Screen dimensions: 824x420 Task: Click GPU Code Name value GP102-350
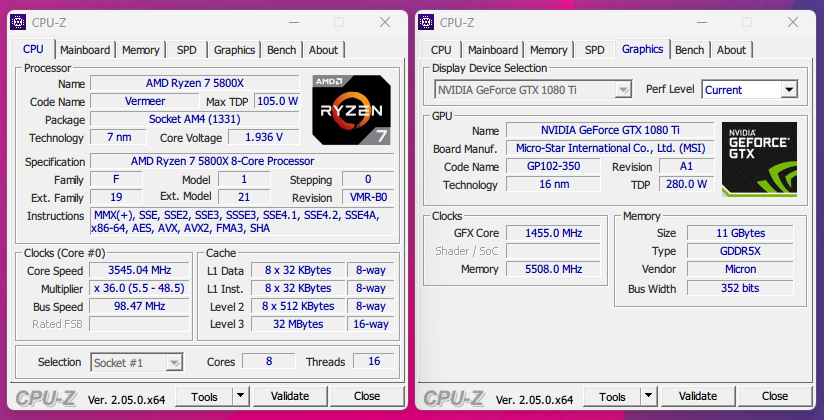553,167
